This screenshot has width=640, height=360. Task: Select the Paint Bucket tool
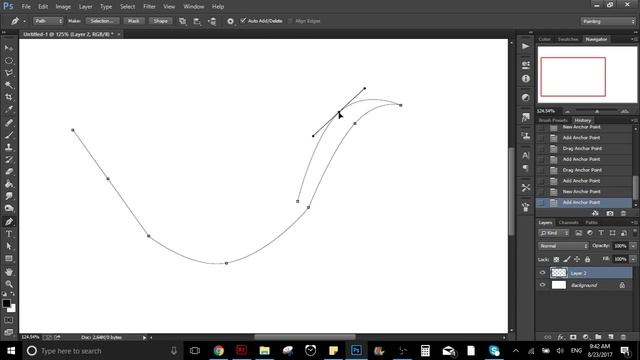(x=9, y=184)
